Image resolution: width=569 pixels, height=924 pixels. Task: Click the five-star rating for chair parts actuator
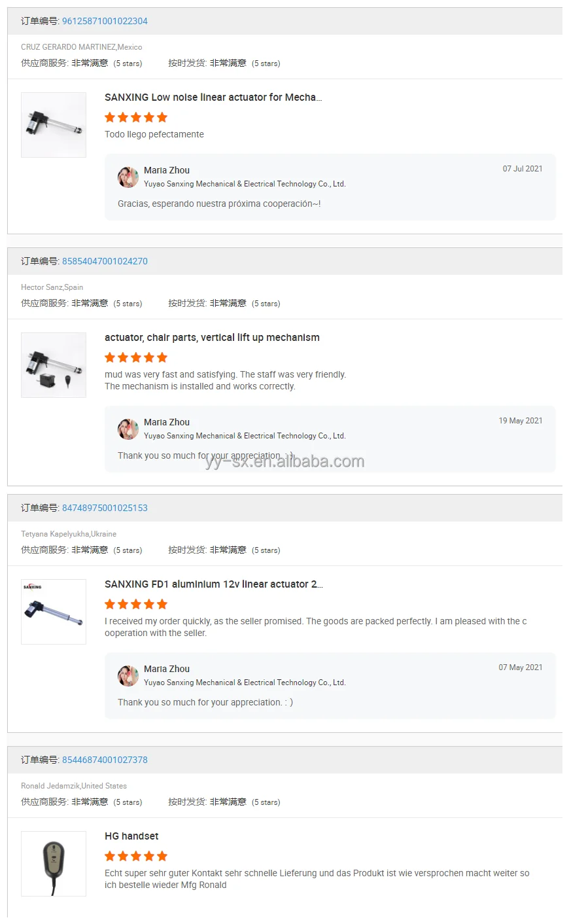(136, 357)
